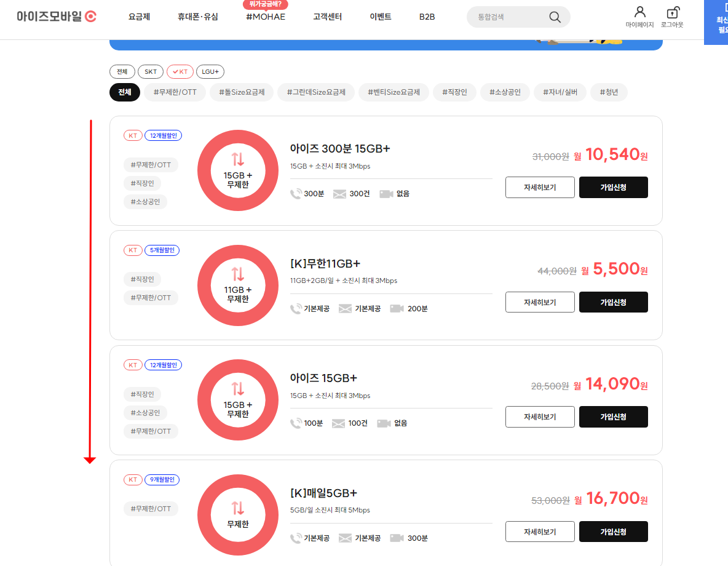Filter by #돌Size요금제 tab

(x=242, y=92)
